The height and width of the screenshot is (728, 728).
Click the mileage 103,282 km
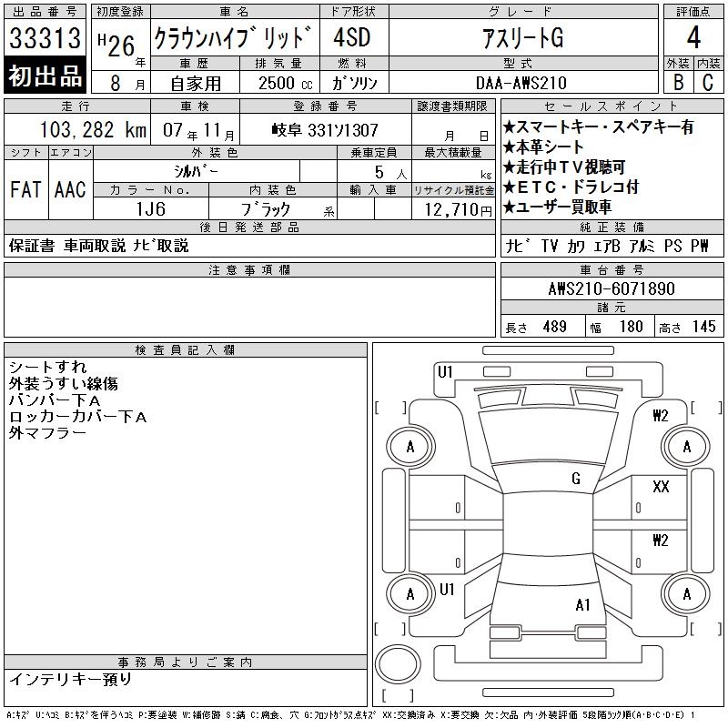(x=93, y=129)
